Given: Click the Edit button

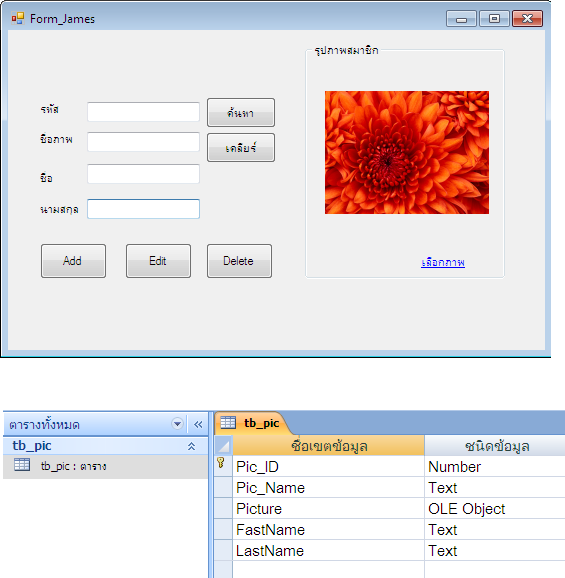Looking at the screenshot, I should click(x=158, y=261).
